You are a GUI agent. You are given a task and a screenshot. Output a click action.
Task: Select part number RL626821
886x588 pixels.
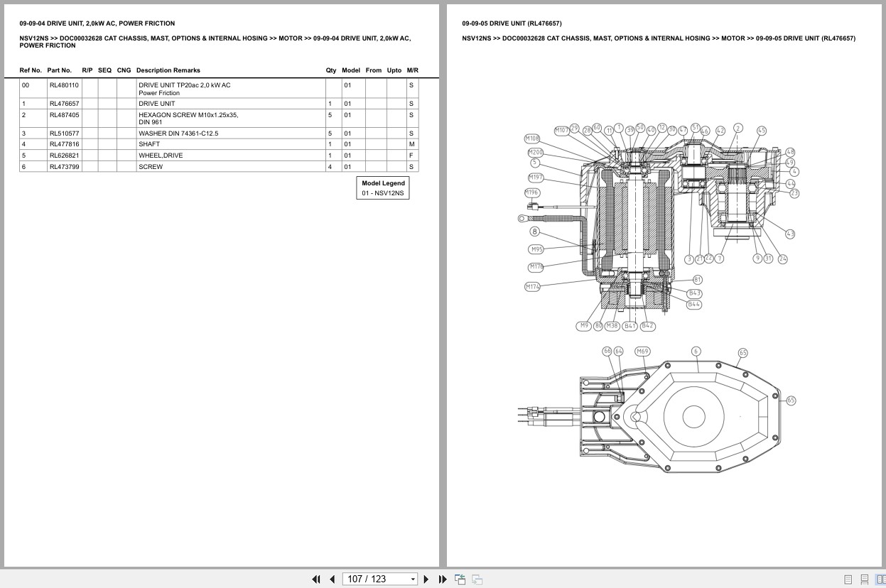64,156
